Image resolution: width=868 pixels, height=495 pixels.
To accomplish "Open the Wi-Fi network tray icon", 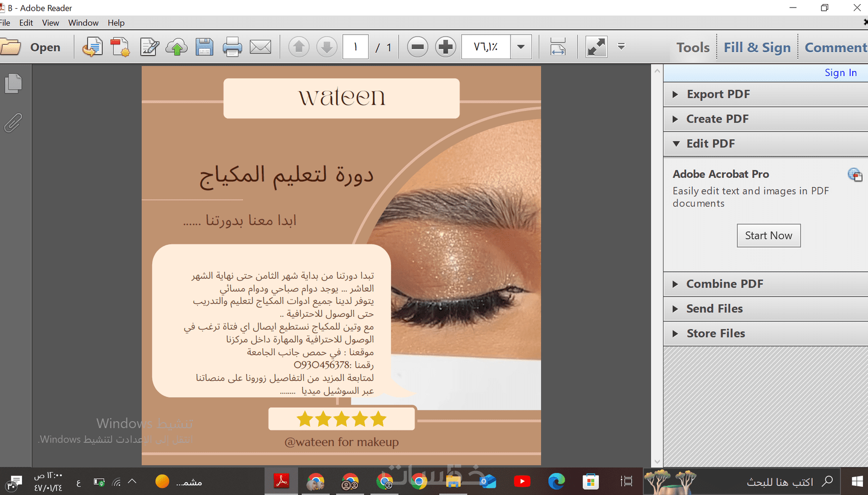I will 116,481.
